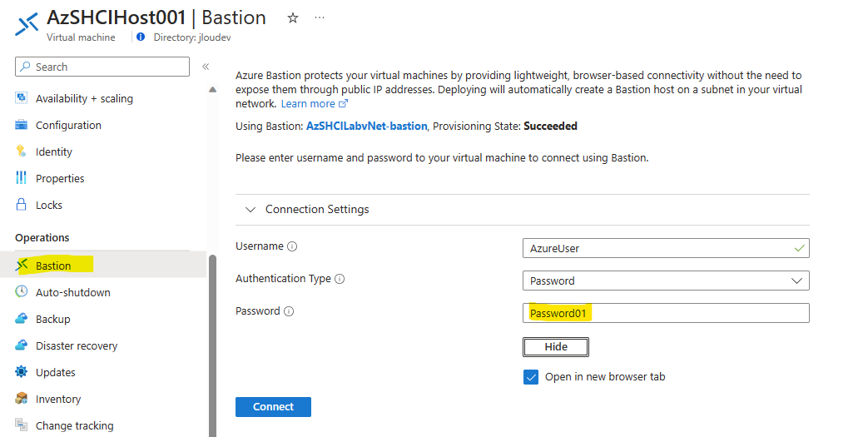Follow the Learn more link
The image size is (868, 437).
point(308,103)
